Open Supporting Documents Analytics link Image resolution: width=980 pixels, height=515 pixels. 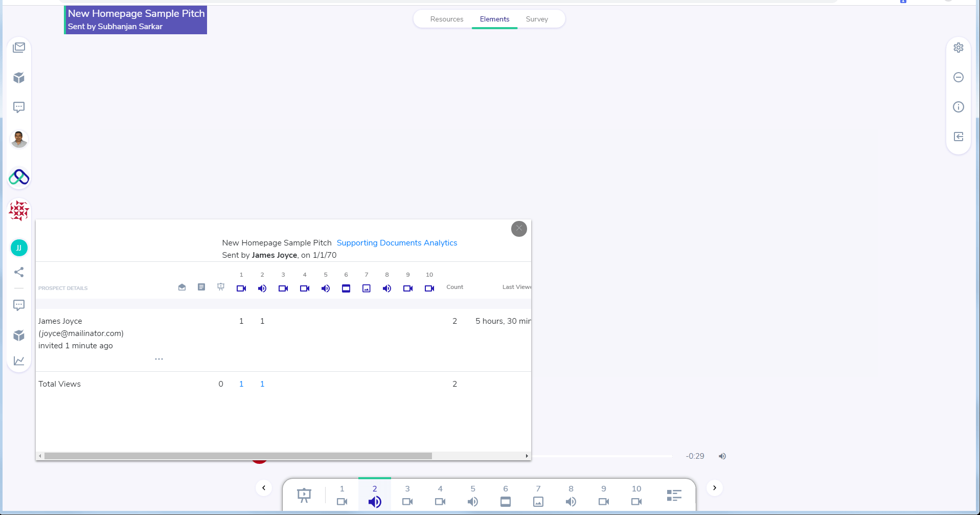pyautogui.click(x=397, y=243)
